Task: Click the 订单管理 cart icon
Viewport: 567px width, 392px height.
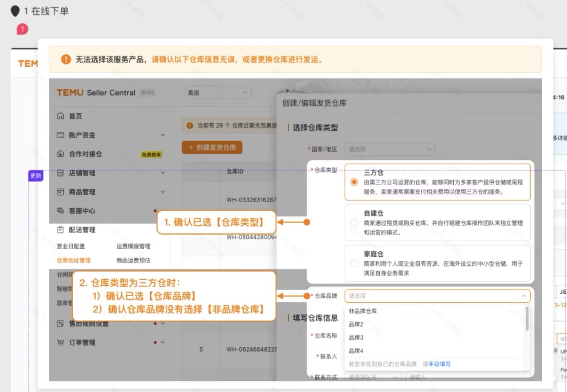Action: tap(60, 342)
